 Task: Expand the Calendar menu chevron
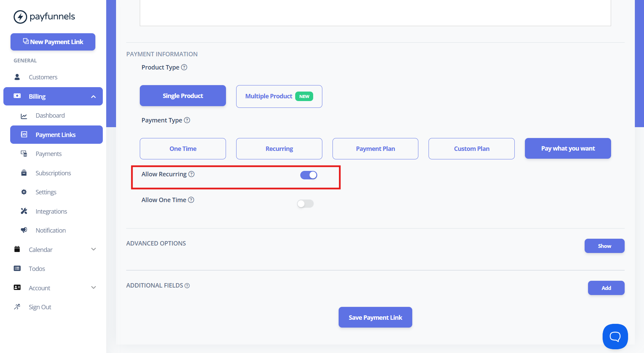tap(94, 249)
